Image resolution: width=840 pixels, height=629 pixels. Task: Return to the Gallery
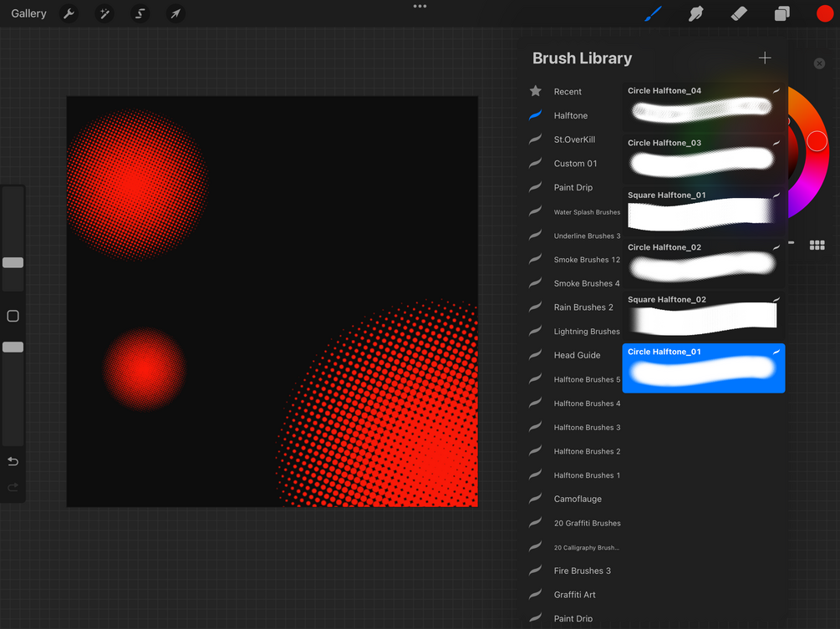pos(29,13)
